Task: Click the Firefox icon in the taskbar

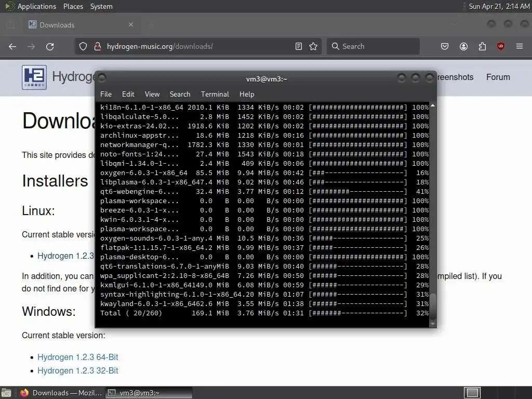Action: click(x=24, y=393)
